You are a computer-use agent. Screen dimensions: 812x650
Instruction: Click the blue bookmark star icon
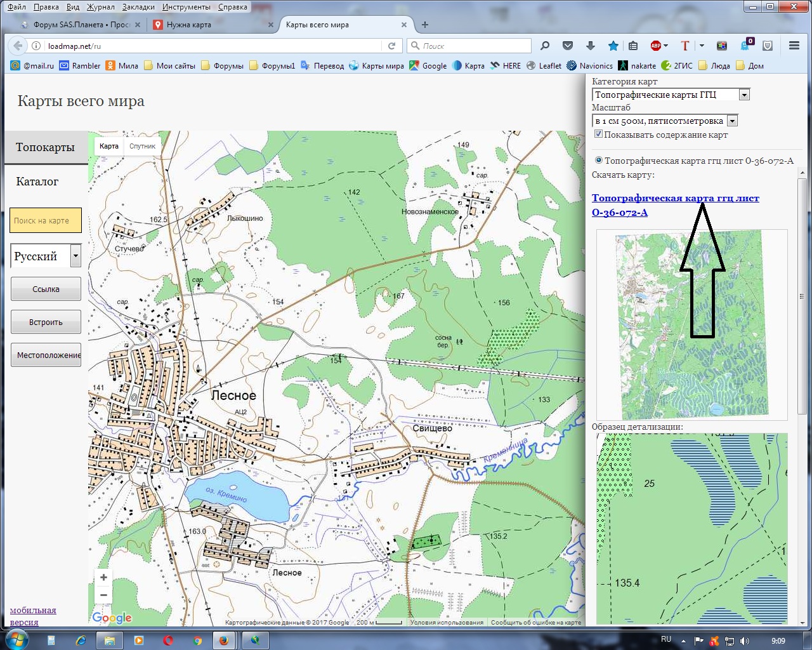pyautogui.click(x=613, y=46)
